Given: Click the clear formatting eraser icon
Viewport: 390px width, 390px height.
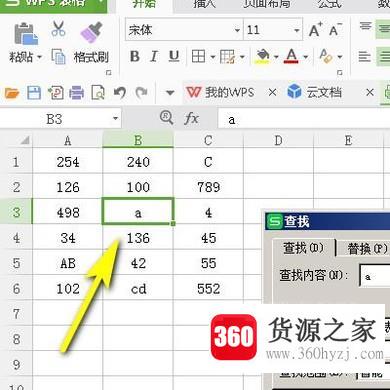Looking at the screenshot, I should [x=326, y=57].
